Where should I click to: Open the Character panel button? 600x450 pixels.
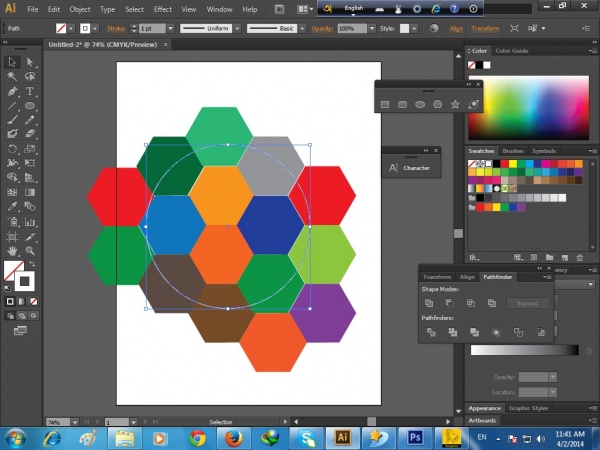[409, 168]
